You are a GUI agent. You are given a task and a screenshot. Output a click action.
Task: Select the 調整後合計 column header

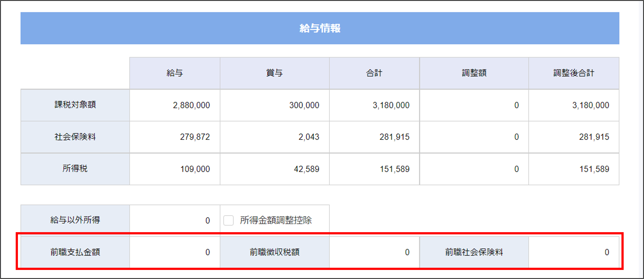click(x=573, y=73)
